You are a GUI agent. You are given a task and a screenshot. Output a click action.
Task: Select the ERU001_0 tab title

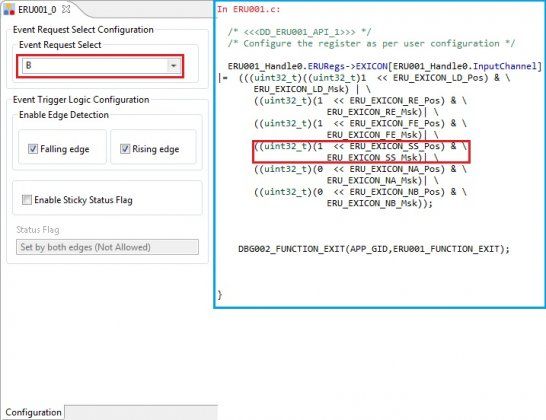[37, 10]
